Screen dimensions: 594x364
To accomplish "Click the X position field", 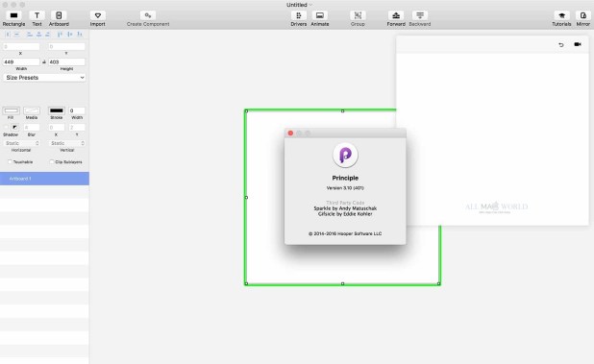I will coord(21,46).
